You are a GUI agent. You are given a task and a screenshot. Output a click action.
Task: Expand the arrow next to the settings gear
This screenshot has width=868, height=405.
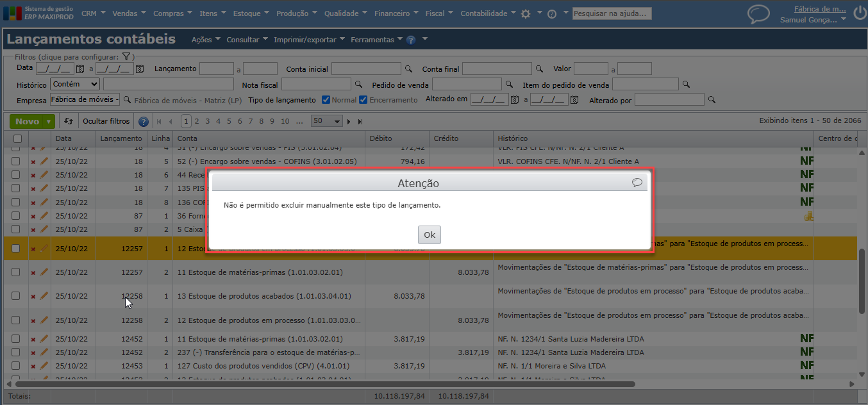coord(539,13)
